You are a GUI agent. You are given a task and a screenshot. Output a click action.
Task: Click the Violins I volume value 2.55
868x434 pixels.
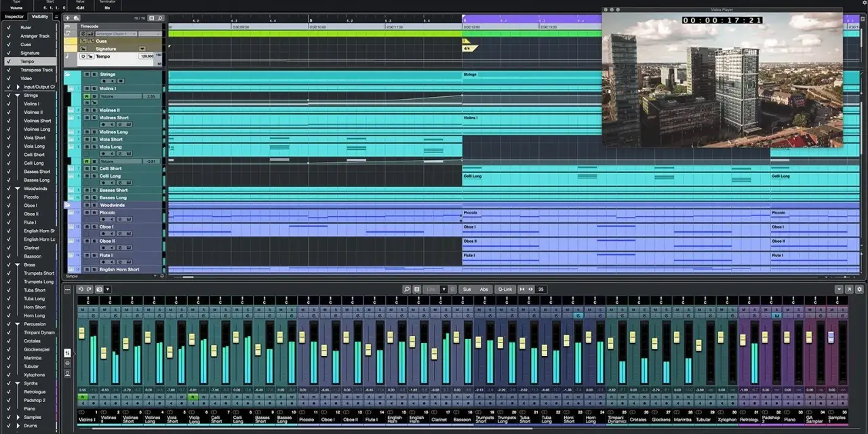pyautogui.click(x=151, y=96)
